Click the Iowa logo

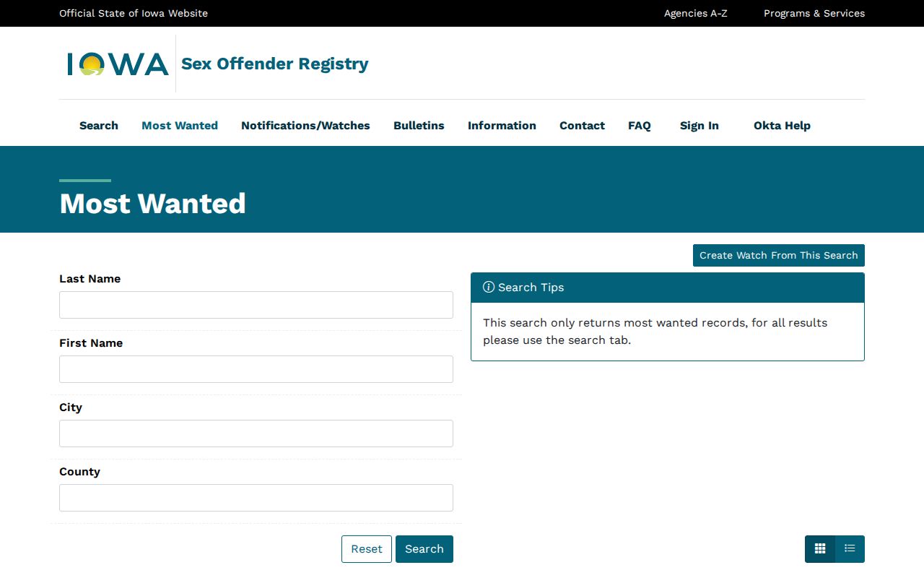(x=118, y=64)
